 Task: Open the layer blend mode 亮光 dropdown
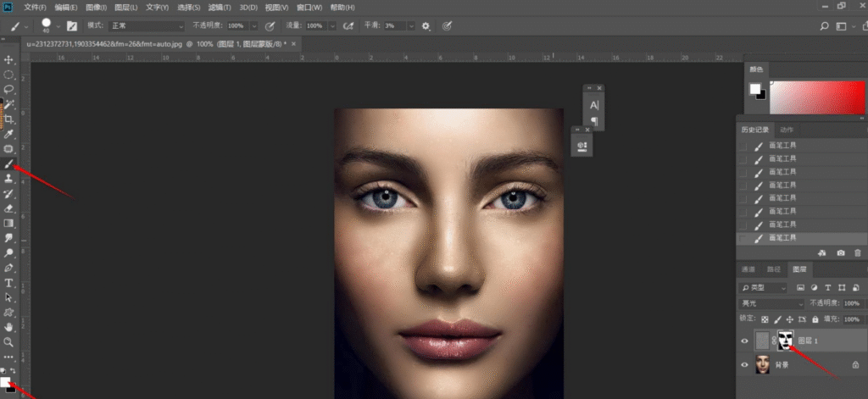tap(771, 303)
